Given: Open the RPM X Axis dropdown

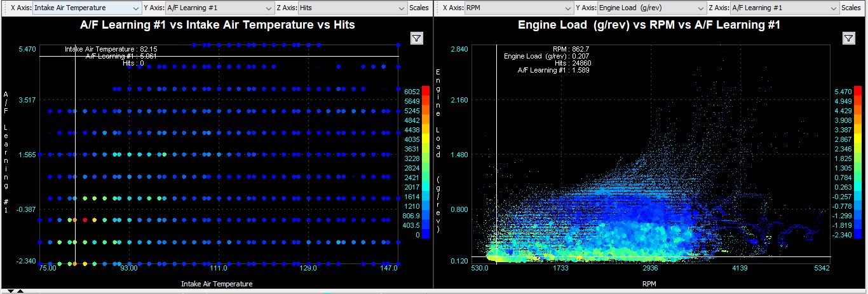Looking at the screenshot, I should click(518, 8).
